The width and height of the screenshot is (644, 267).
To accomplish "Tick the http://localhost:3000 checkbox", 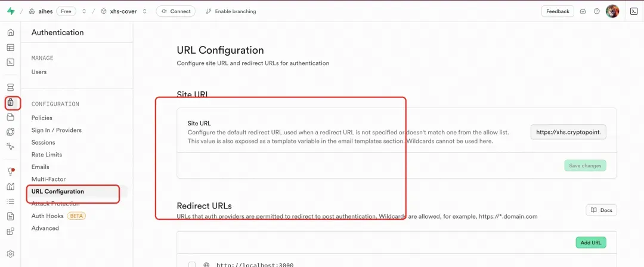I will [x=192, y=265].
